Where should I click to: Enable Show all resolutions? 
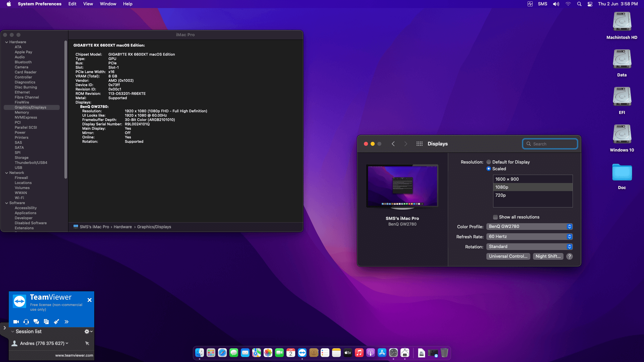(495, 217)
